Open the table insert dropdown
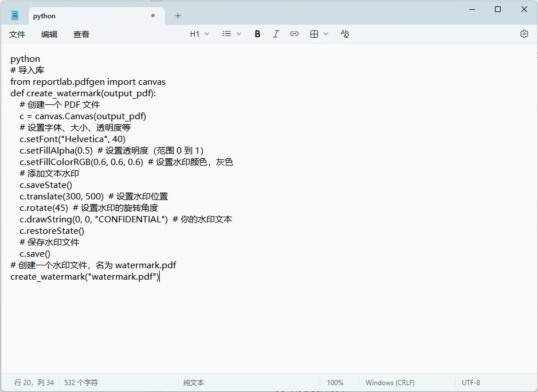This screenshot has width=538, height=392. coord(319,34)
